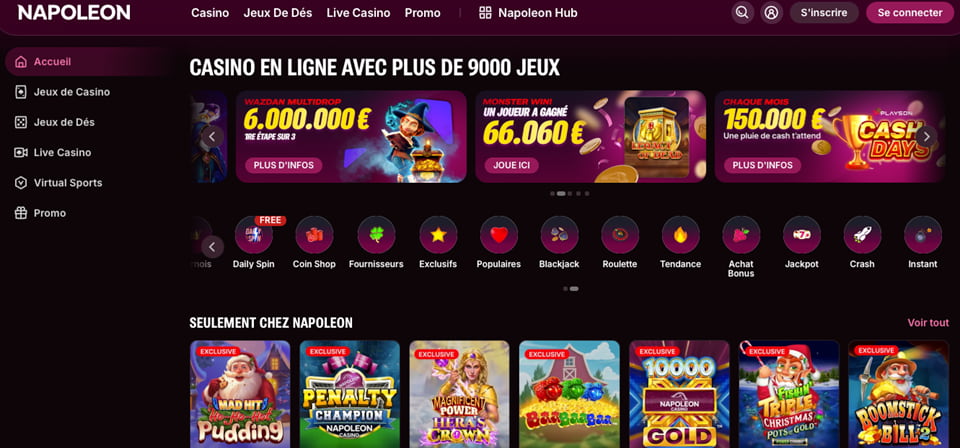This screenshot has height=448, width=960.
Task: Click the S'inscrire button
Action: (824, 12)
